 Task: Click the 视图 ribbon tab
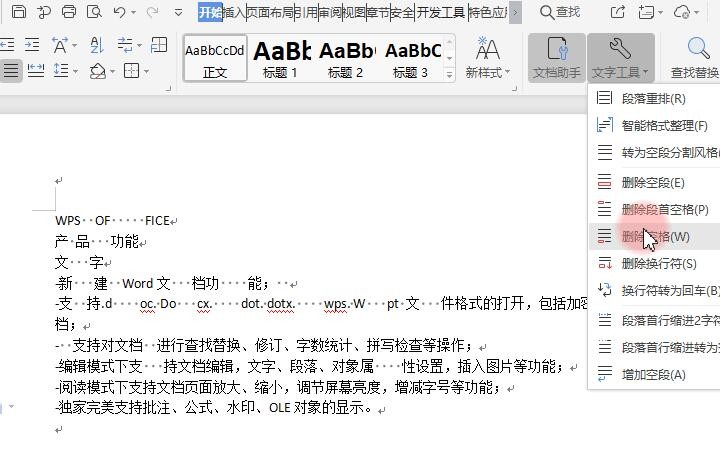coord(354,12)
